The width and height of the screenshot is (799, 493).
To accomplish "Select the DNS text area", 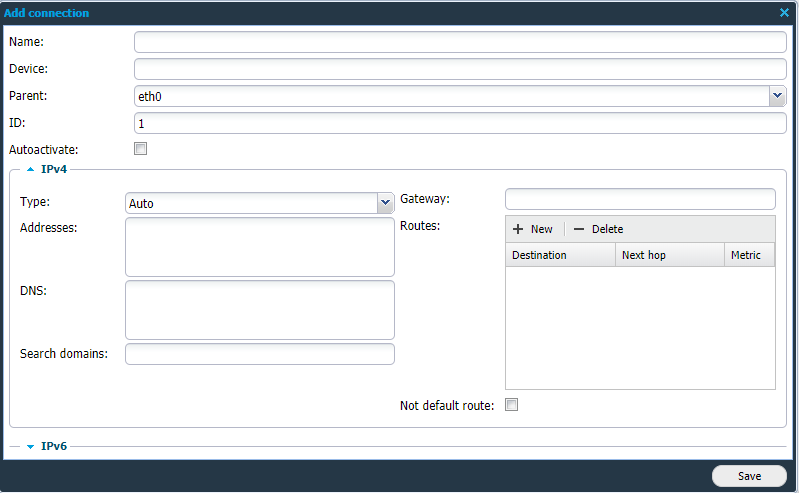I will click(259, 310).
